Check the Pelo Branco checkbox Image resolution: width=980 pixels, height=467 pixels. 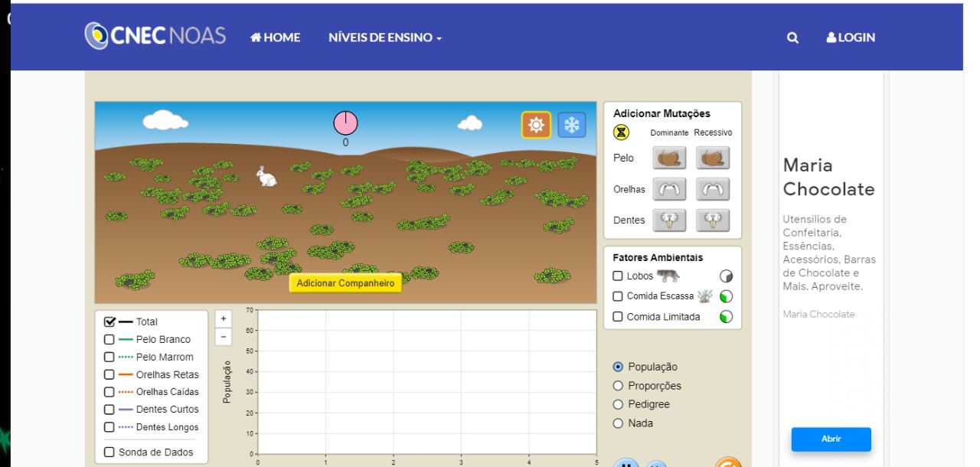(109, 339)
